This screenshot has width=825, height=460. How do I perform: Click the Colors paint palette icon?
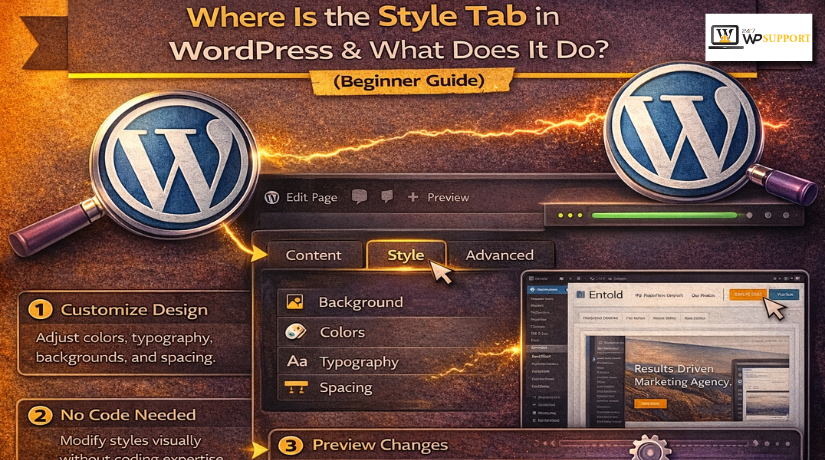click(295, 332)
